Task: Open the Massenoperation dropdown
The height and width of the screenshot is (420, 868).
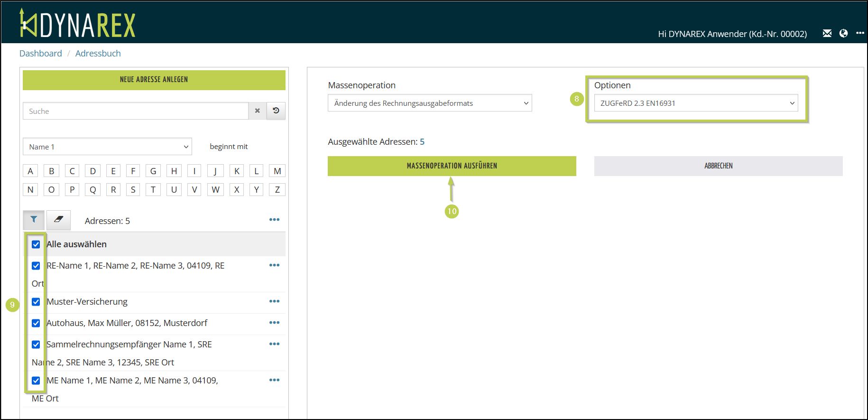Action: point(430,103)
